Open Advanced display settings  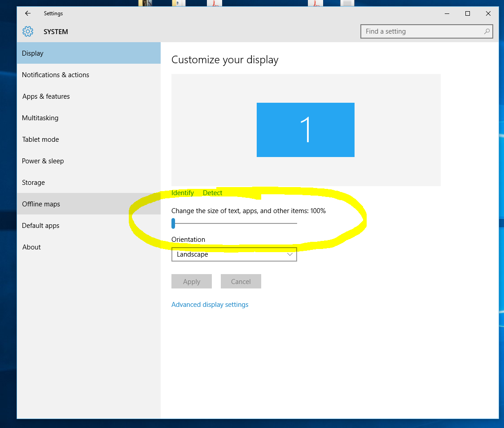click(210, 305)
